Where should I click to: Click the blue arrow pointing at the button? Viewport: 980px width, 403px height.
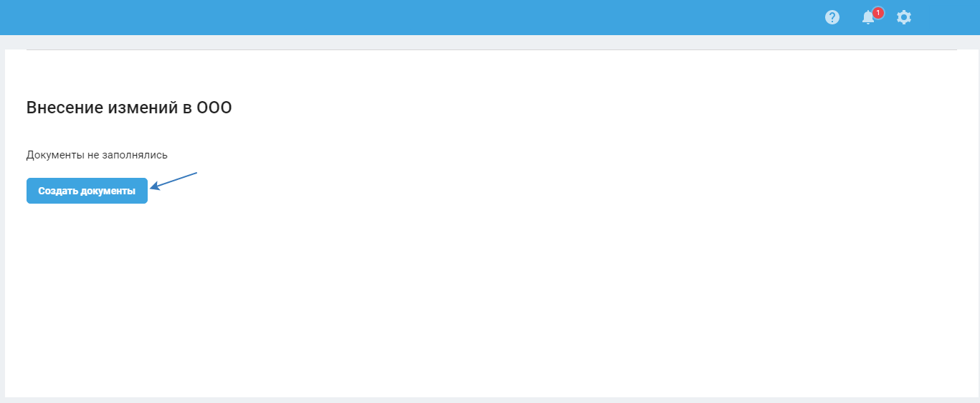coord(173,181)
